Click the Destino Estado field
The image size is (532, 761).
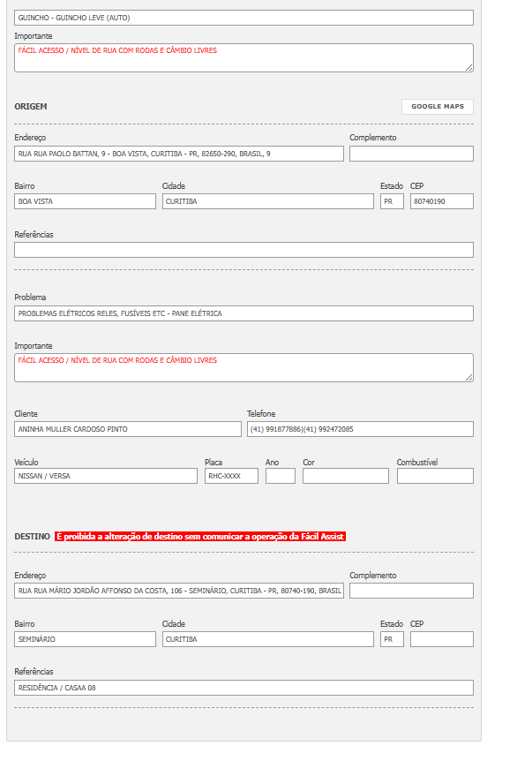[x=392, y=639]
